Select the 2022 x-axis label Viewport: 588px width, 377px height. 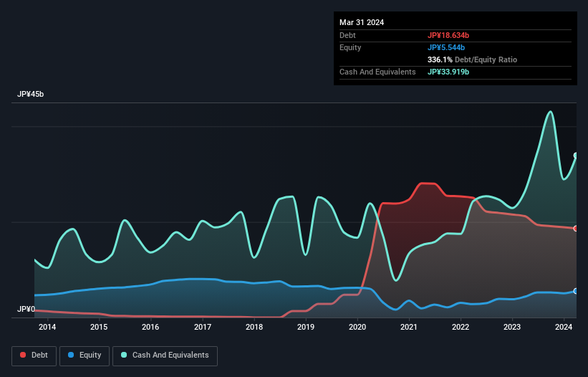tap(461, 327)
